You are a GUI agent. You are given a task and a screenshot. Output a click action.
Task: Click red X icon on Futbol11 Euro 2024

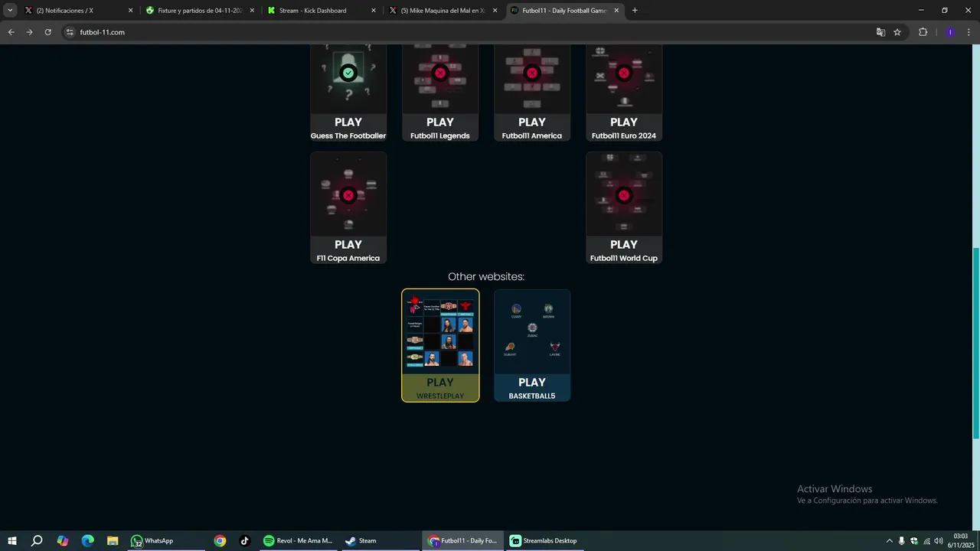tap(624, 73)
